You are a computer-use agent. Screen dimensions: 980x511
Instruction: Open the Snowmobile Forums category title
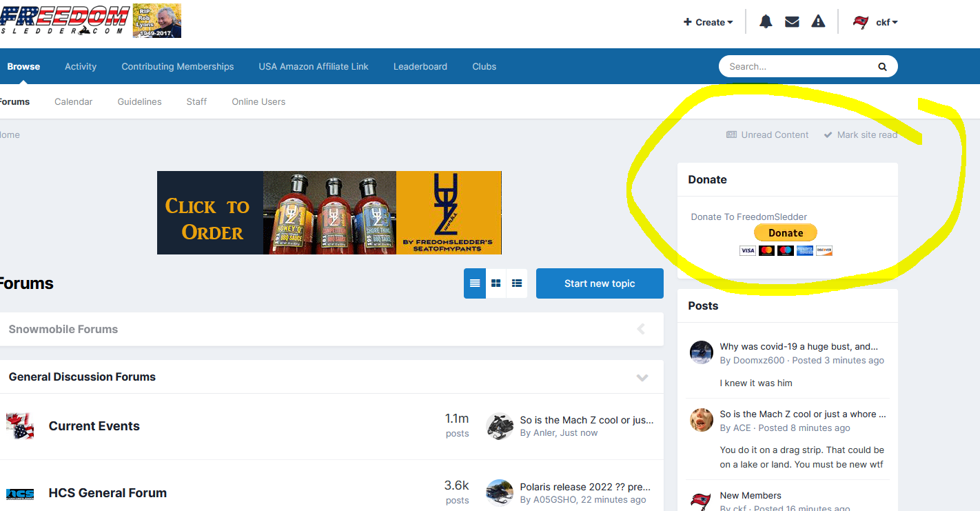tap(63, 329)
